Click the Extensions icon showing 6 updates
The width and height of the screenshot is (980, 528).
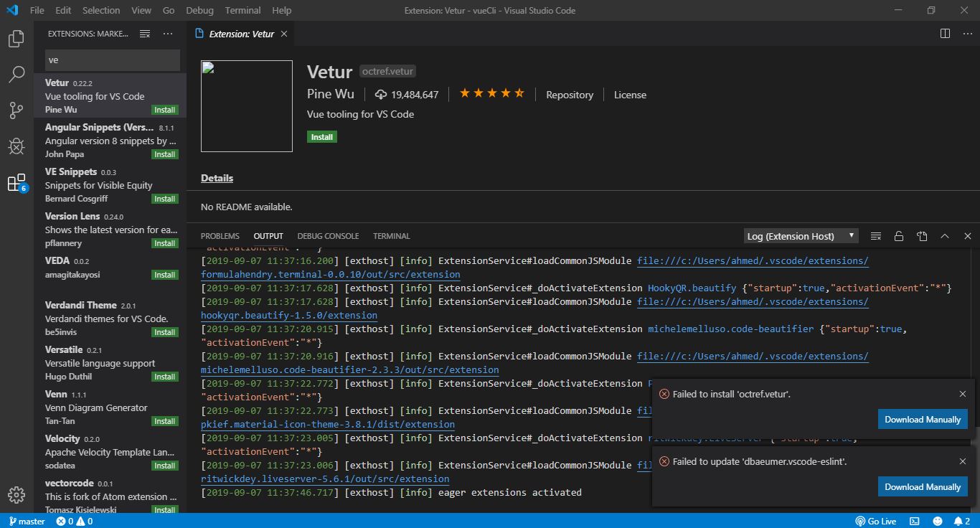point(16,182)
